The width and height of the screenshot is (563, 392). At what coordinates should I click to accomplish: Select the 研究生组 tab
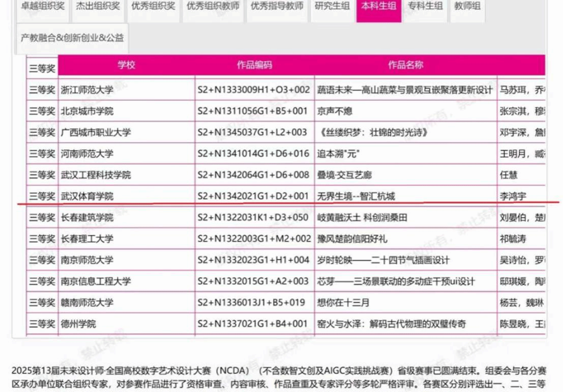tap(332, 7)
